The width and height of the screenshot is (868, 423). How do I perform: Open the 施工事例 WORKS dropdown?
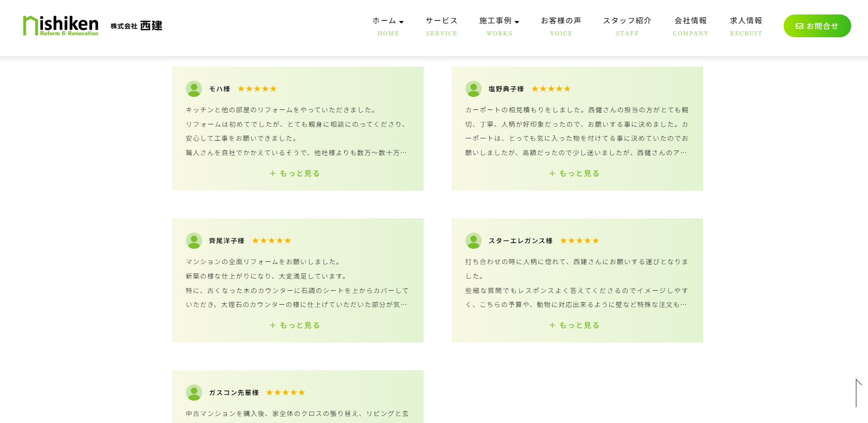(x=499, y=21)
